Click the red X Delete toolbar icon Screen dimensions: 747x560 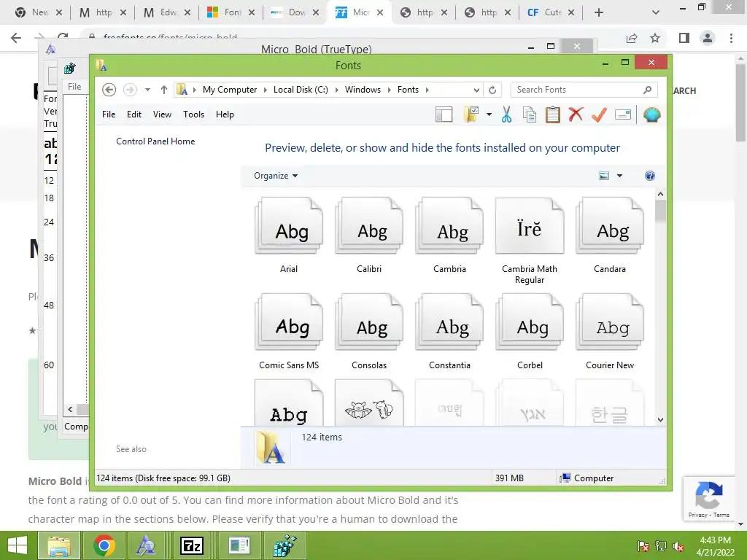pos(576,114)
